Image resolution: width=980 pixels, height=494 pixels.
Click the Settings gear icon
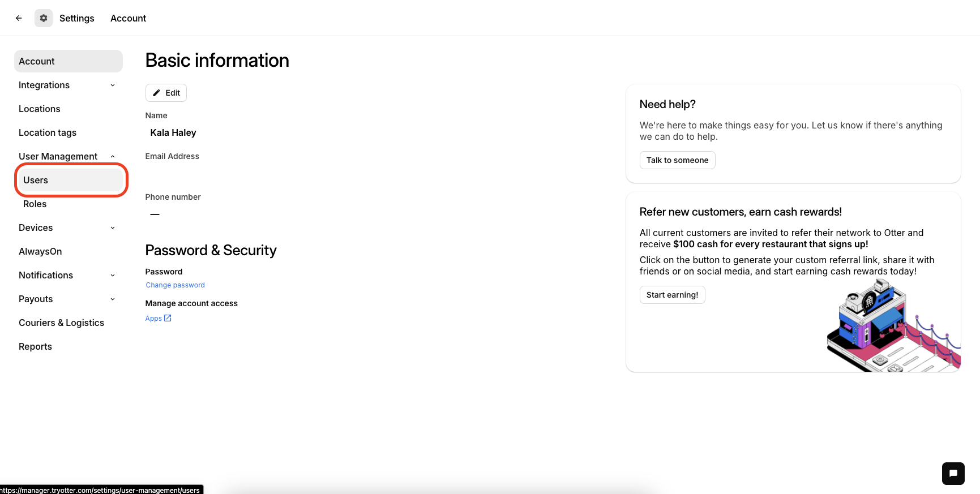click(x=44, y=18)
